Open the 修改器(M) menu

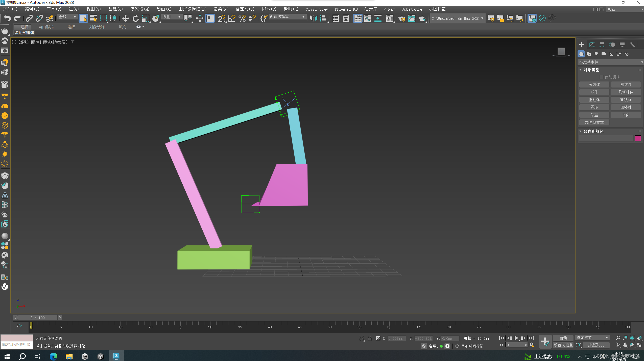tap(140, 9)
